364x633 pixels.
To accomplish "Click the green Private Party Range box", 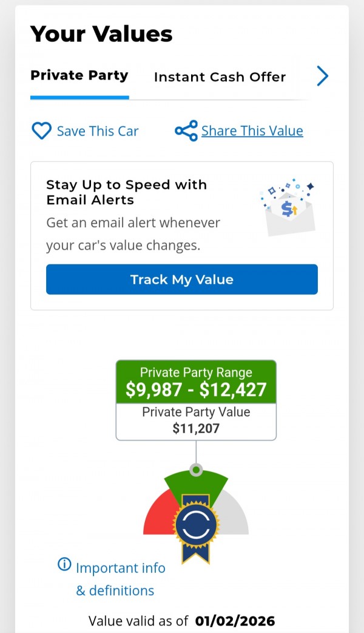I will click(x=196, y=382).
